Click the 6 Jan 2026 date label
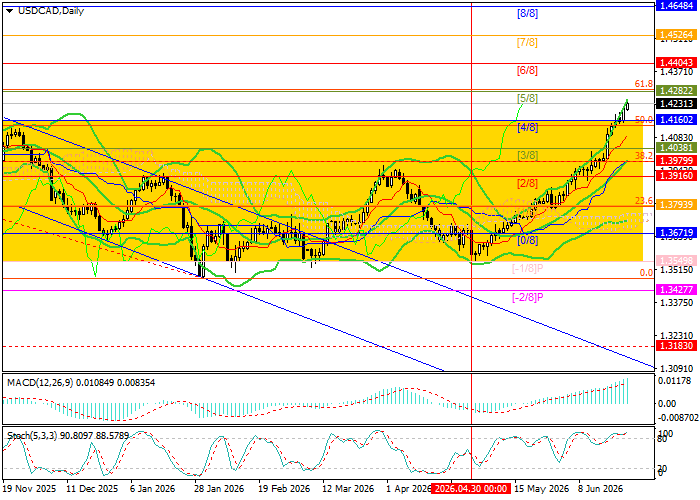Screen dimensions: 700x500 [x=152, y=488]
